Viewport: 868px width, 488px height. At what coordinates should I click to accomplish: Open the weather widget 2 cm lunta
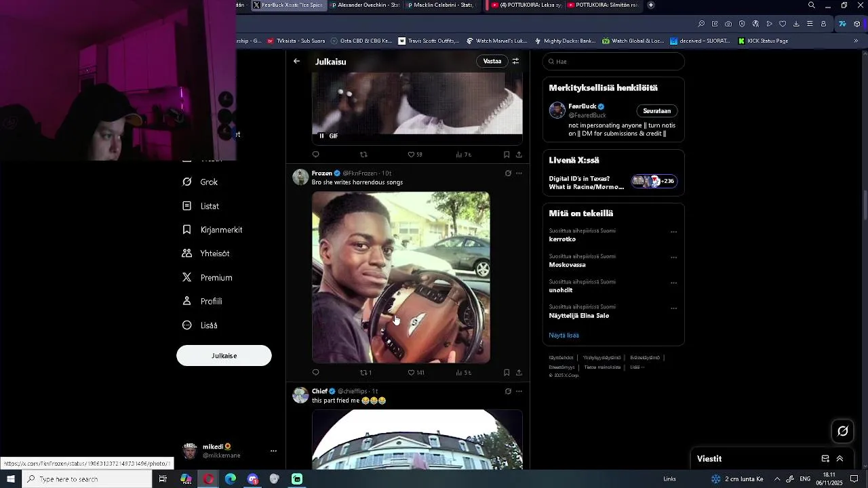(737, 479)
